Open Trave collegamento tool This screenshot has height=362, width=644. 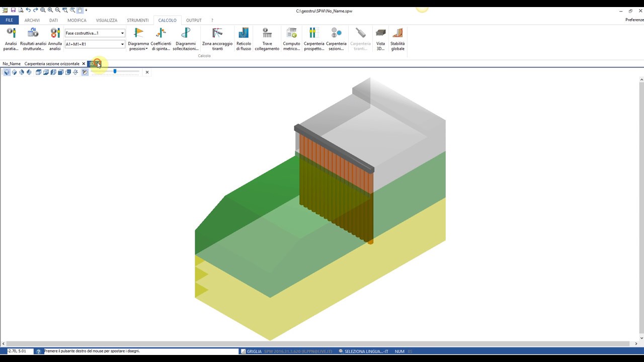click(x=267, y=39)
